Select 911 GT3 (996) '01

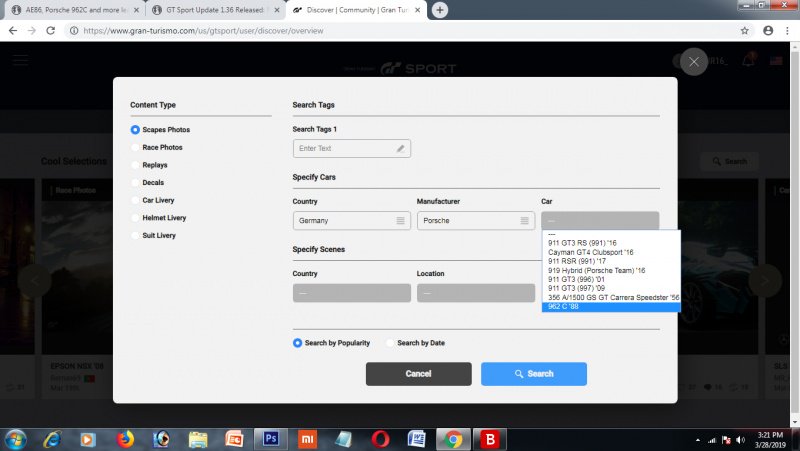(x=611, y=280)
